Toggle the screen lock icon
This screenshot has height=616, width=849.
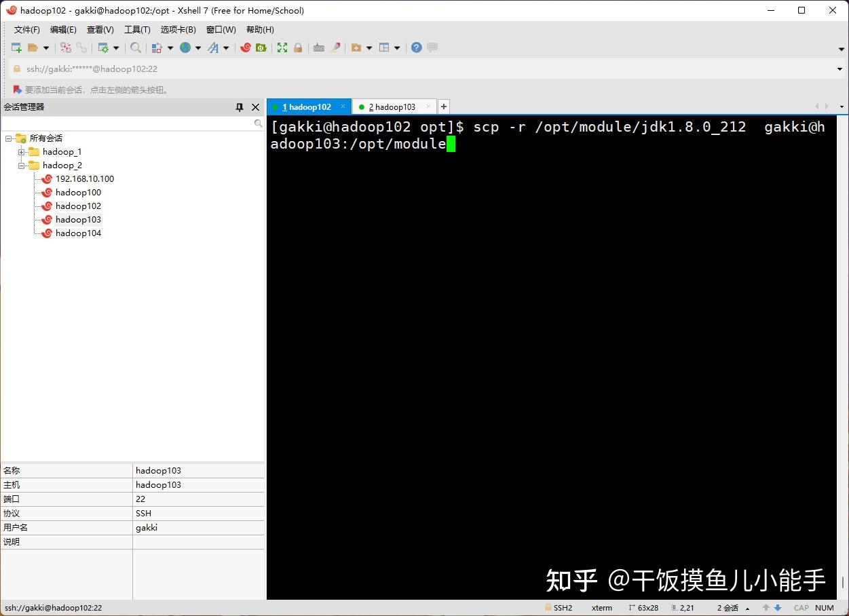pyautogui.click(x=299, y=47)
